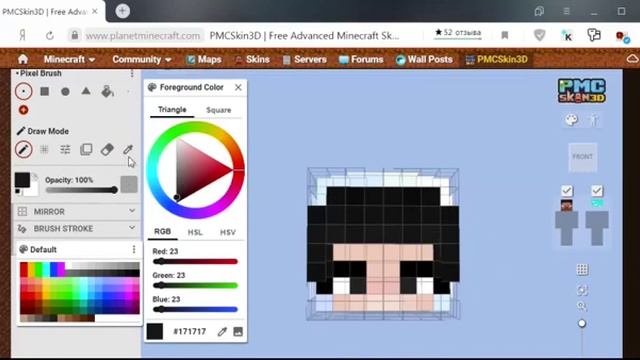
Task: Open the Wall Posts page link
Action: coord(424,60)
